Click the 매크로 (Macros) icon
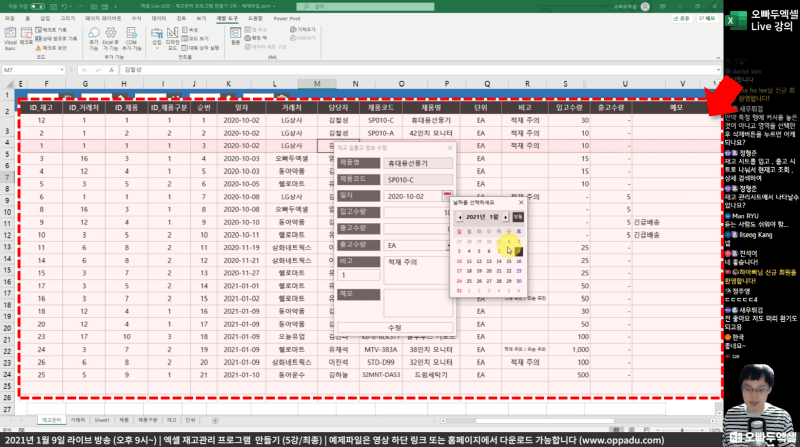The width and height of the screenshot is (800, 447). pos(24,41)
